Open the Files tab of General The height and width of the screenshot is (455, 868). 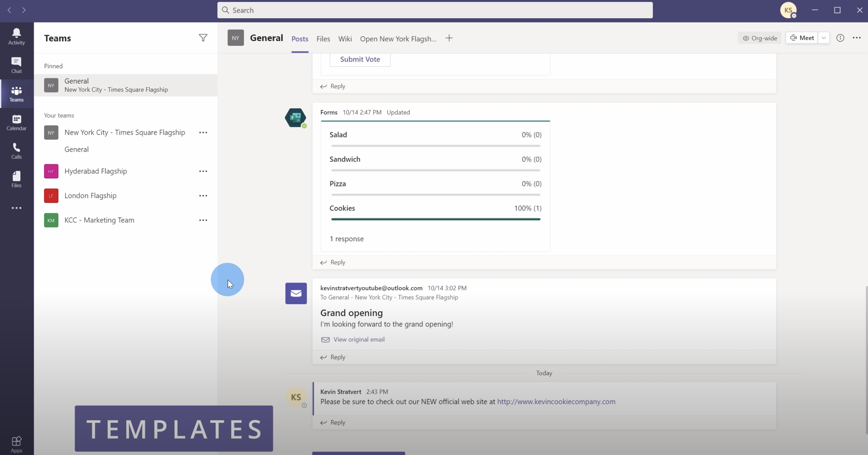pyautogui.click(x=323, y=39)
